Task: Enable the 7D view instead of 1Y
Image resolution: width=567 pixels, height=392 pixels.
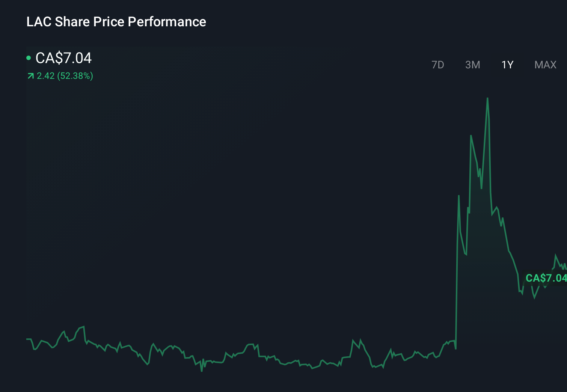Action: [x=438, y=65]
